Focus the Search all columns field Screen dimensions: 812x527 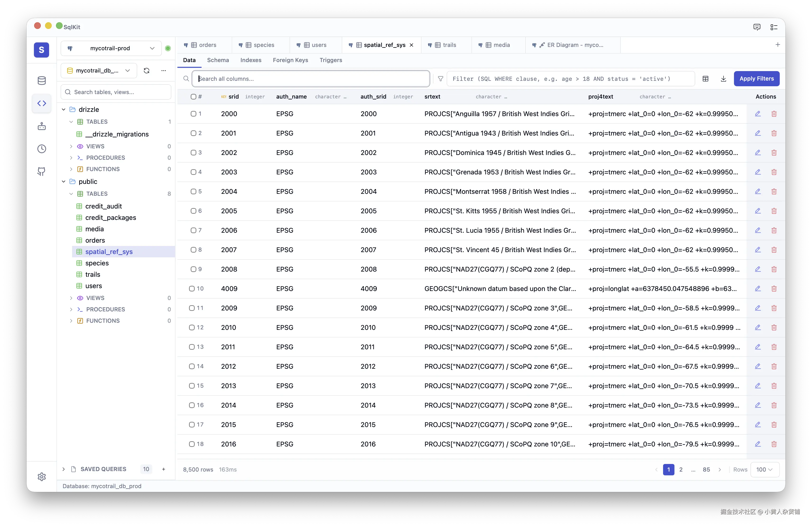coord(310,79)
